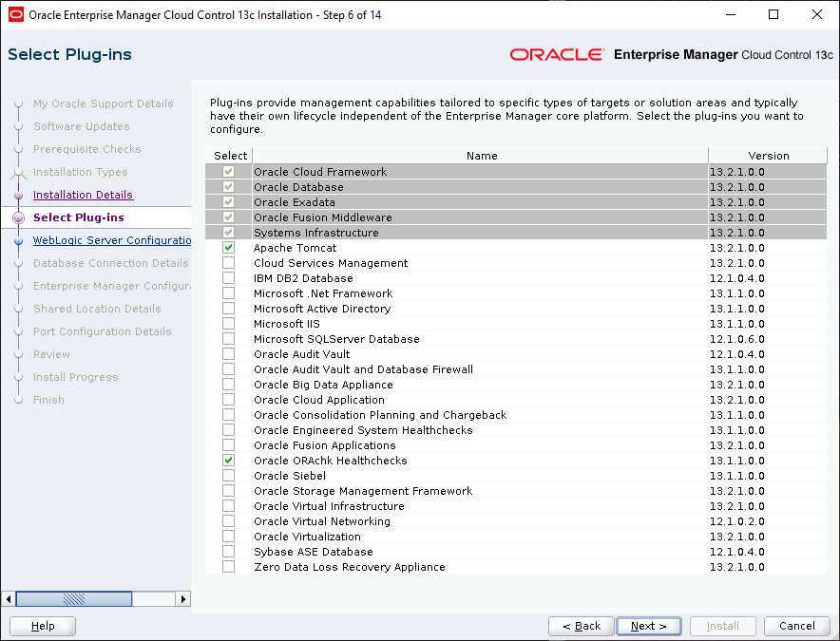This screenshot has height=641, width=840.
Task: Click the Select Plug-ins step marker circle
Action: pyautogui.click(x=19, y=218)
